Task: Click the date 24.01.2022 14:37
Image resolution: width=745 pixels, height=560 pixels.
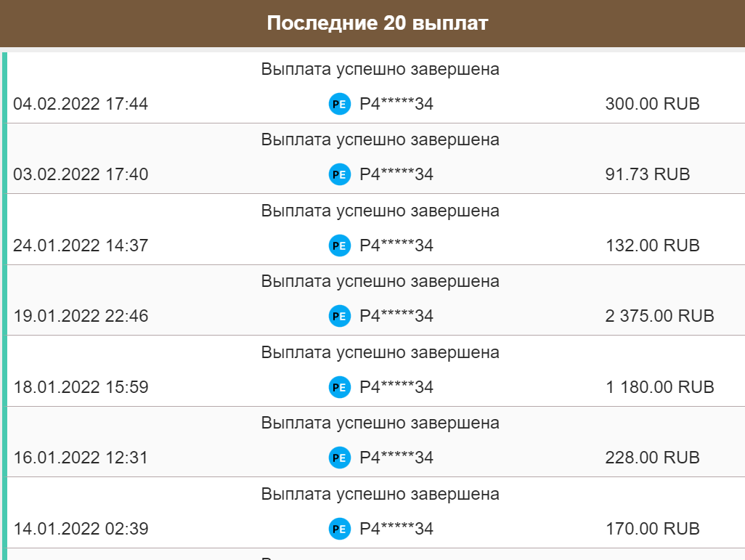Action: click(81, 245)
